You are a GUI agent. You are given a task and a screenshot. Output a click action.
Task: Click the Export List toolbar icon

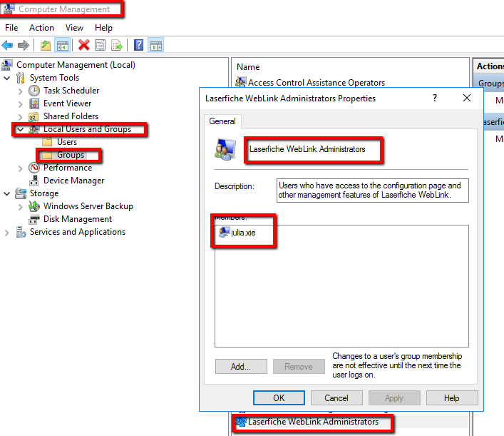tap(116, 46)
